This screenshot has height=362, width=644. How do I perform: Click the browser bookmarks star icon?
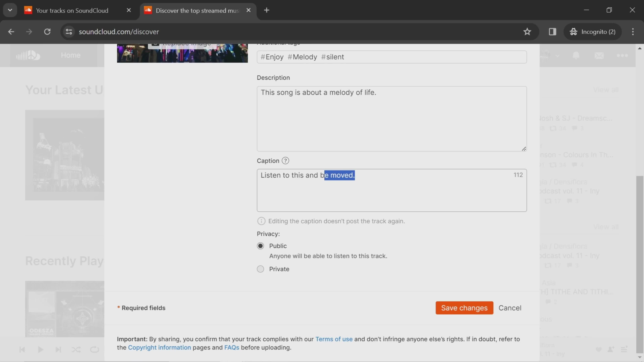point(527,31)
